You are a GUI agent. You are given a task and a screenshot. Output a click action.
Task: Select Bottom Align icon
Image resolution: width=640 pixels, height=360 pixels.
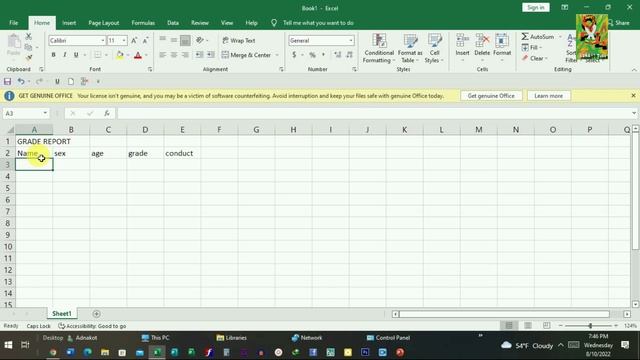[x=185, y=40]
